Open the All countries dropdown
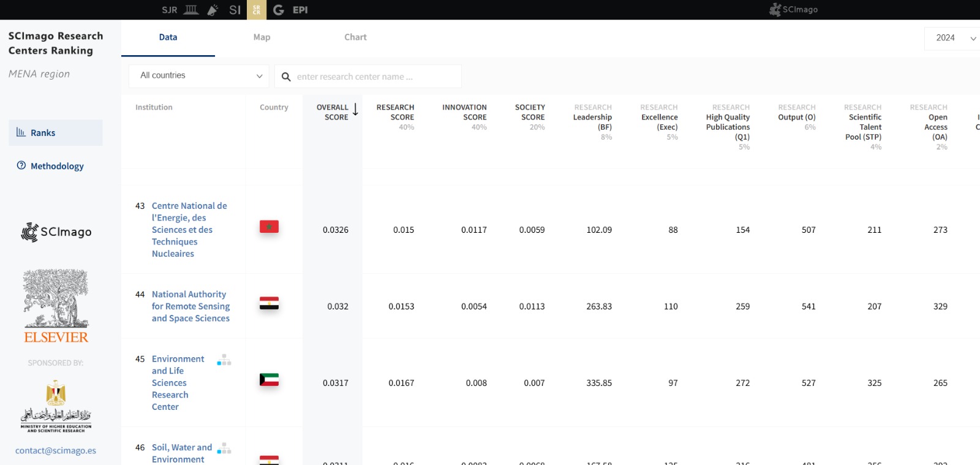 pyautogui.click(x=199, y=76)
